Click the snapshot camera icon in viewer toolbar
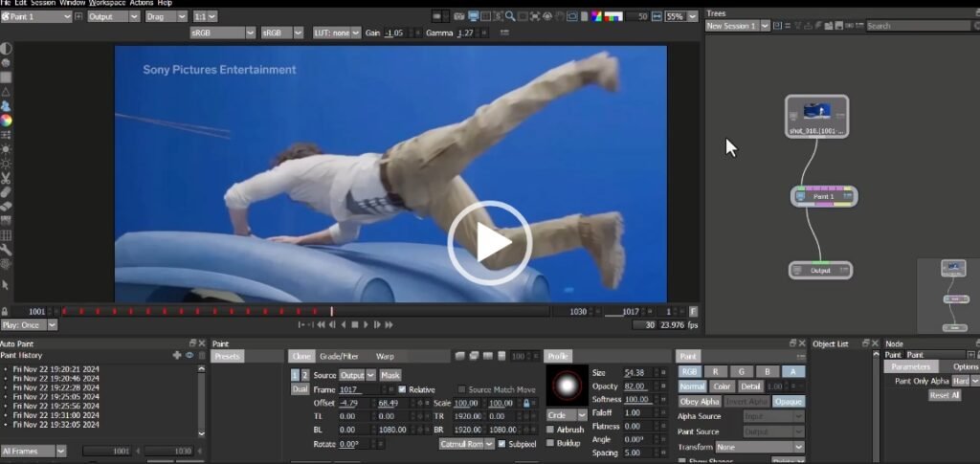 460,16
